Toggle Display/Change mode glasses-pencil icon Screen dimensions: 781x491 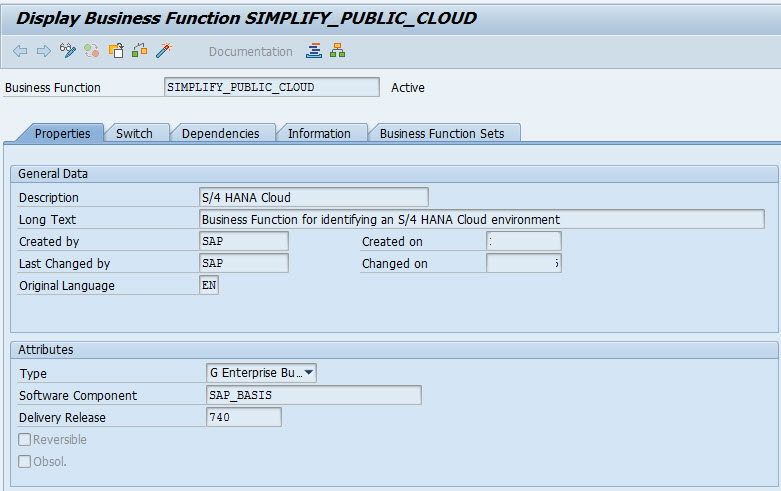point(68,50)
